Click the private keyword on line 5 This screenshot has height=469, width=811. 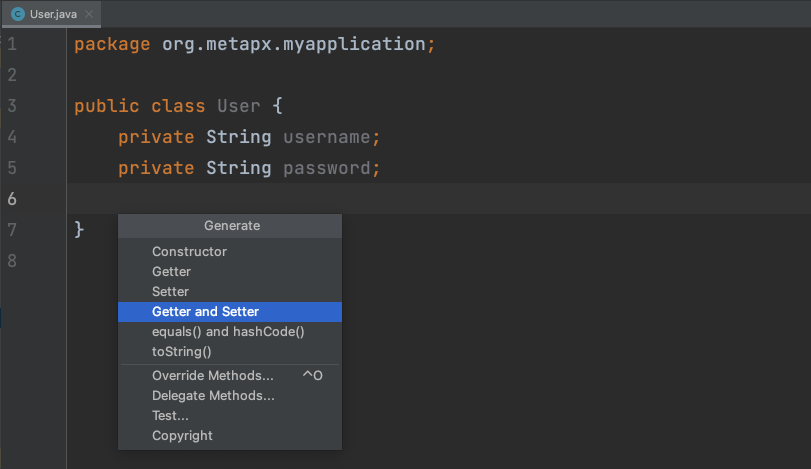[x=156, y=169]
